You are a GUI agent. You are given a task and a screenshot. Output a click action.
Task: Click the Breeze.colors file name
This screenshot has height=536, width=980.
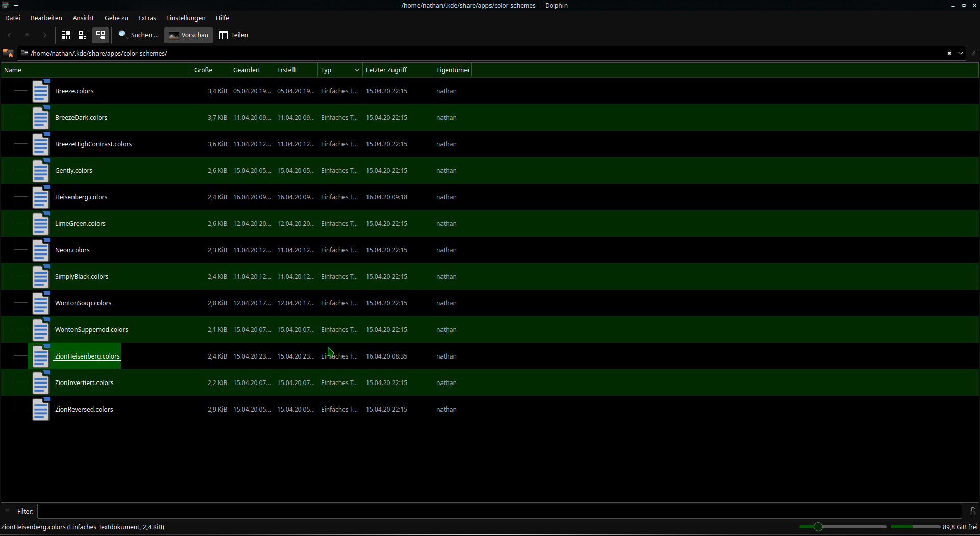[75, 91]
